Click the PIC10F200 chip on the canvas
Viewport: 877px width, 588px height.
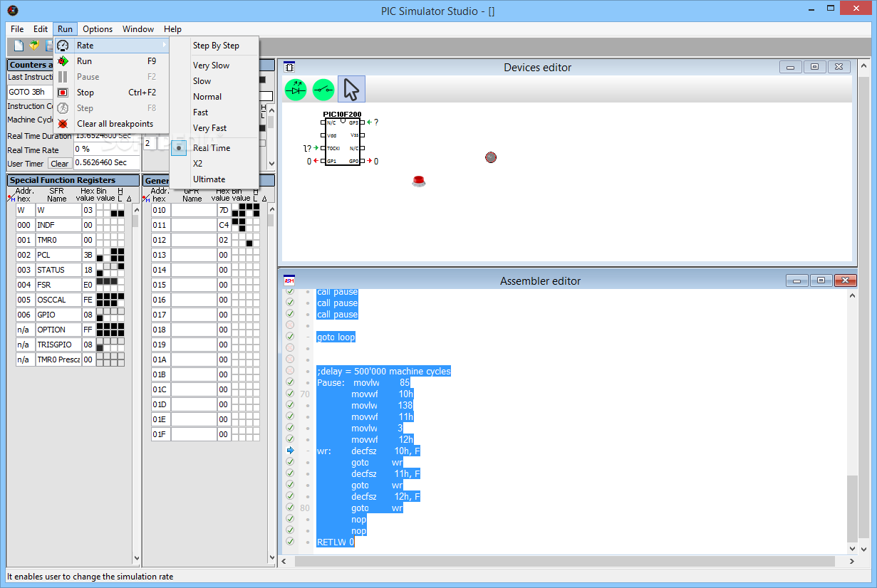coord(343,142)
